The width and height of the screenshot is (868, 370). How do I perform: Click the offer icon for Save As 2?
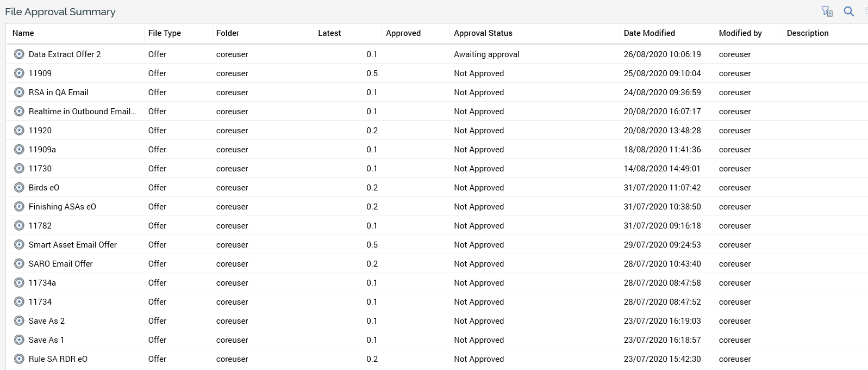point(19,321)
